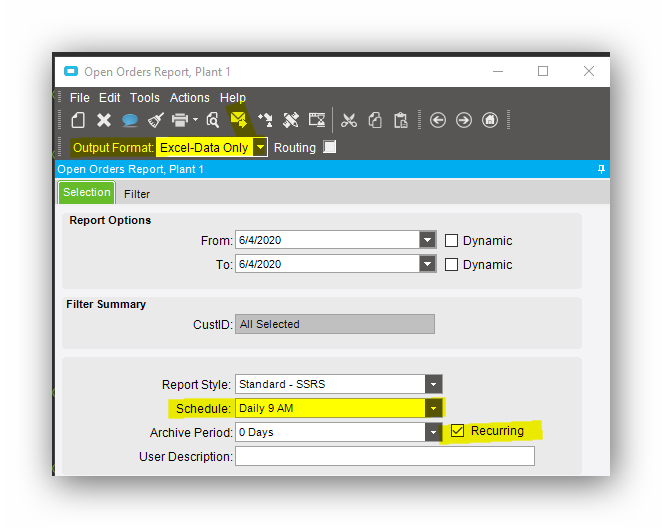Click the blue speech bubble icon
Image resolution: width=662 pixels, height=528 pixels.
[x=130, y=121]
